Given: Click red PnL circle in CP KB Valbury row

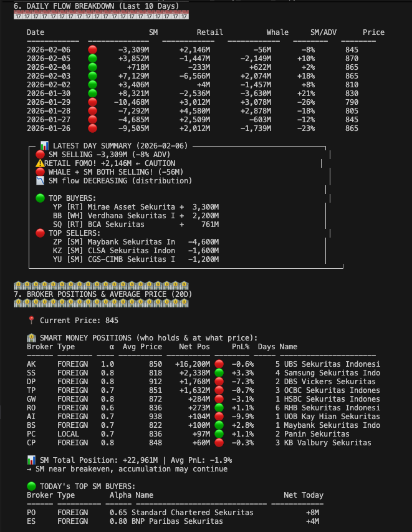Looking at the screenshot, I should 219,443.
